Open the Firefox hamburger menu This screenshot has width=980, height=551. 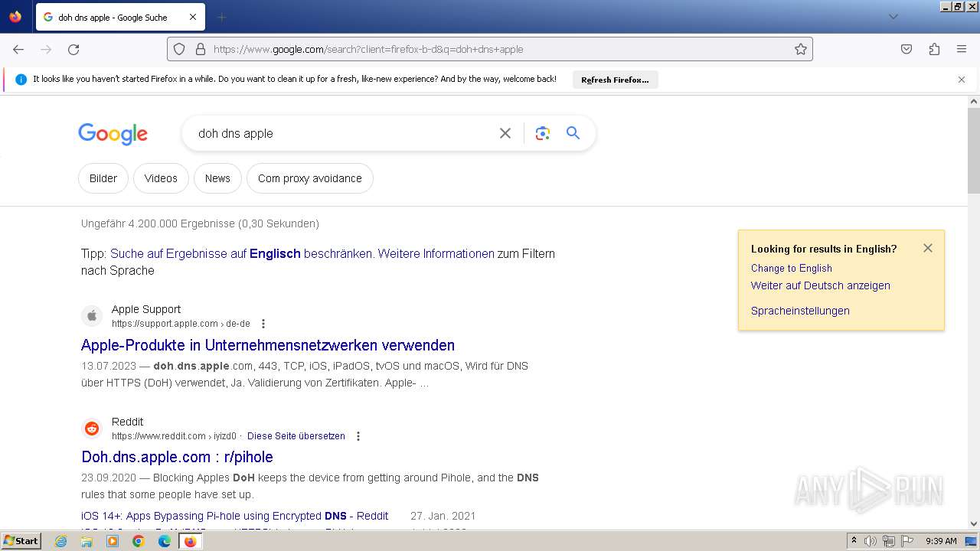(962, 49)
